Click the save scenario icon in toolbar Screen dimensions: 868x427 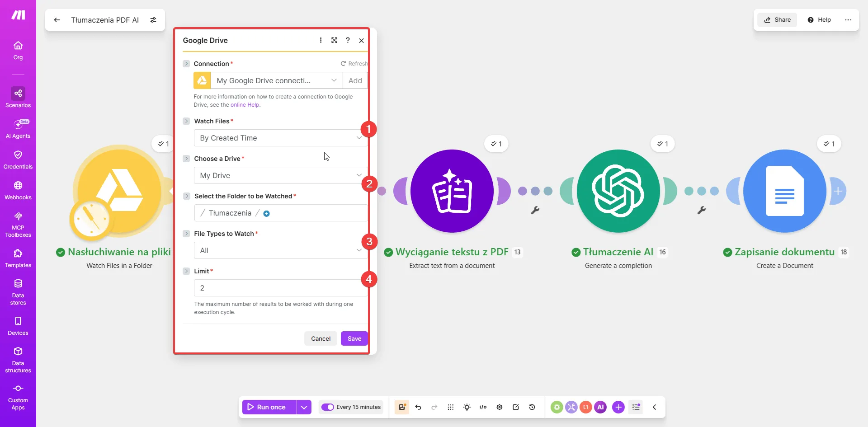[x=402, y=407]
